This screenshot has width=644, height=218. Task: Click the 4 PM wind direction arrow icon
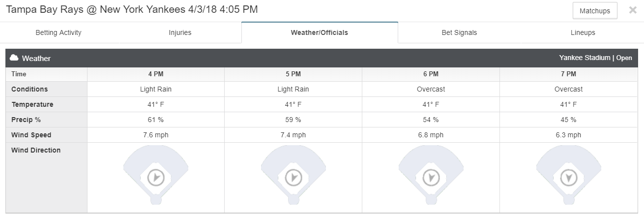coord(155,177)
